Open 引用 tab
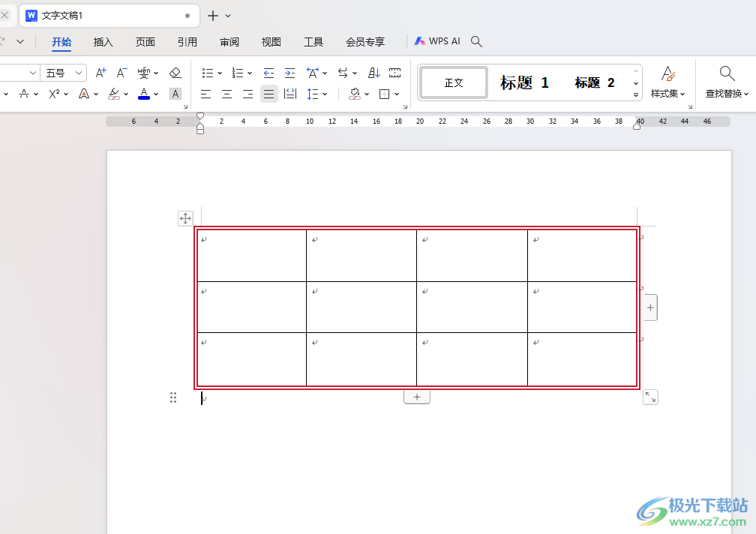The image size is (756, 534). 187,42
